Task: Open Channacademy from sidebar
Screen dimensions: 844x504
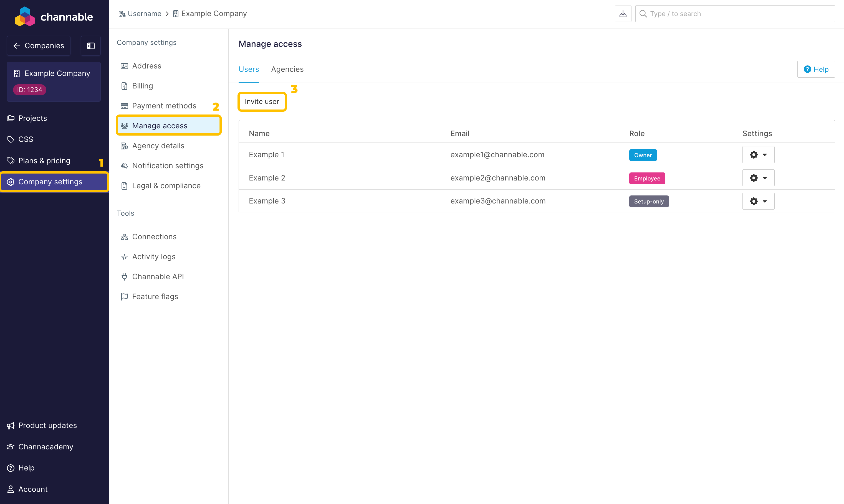Action: (46, 447)
